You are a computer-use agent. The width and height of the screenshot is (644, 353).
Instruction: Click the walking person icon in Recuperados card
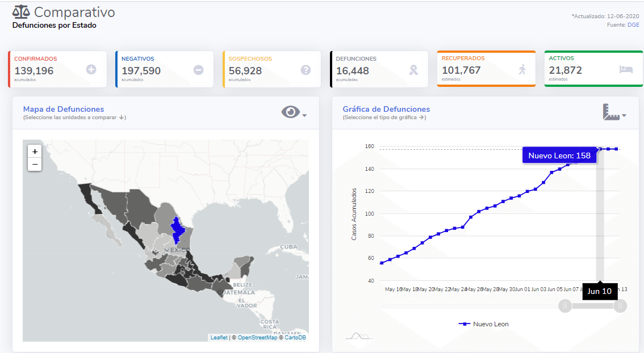(x=522, y=69)
